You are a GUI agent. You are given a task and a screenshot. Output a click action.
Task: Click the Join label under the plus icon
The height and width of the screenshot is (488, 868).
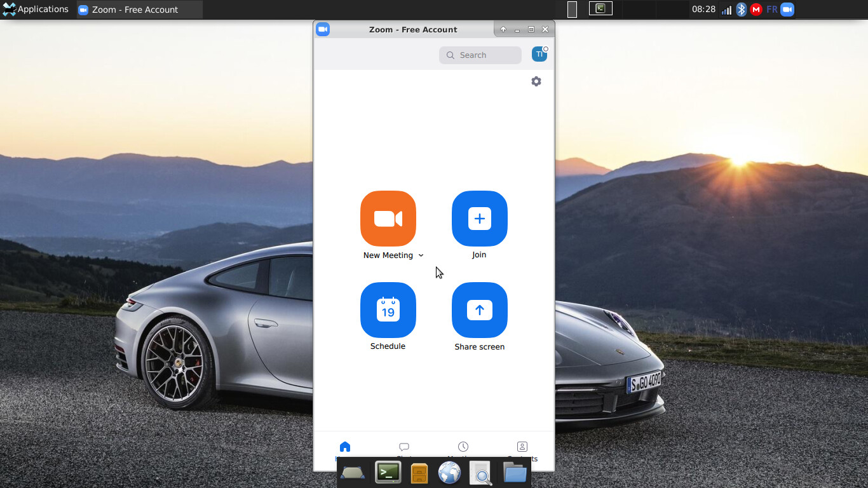[x=479, y=255]
